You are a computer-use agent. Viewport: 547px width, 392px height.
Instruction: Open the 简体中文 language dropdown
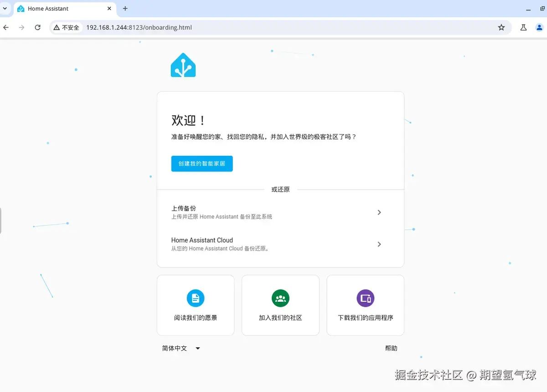pos(181,348)
